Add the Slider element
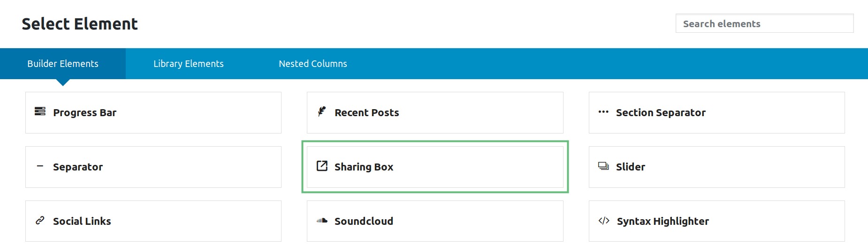Screen dimensions: 868x252 (x=717, y=167)
